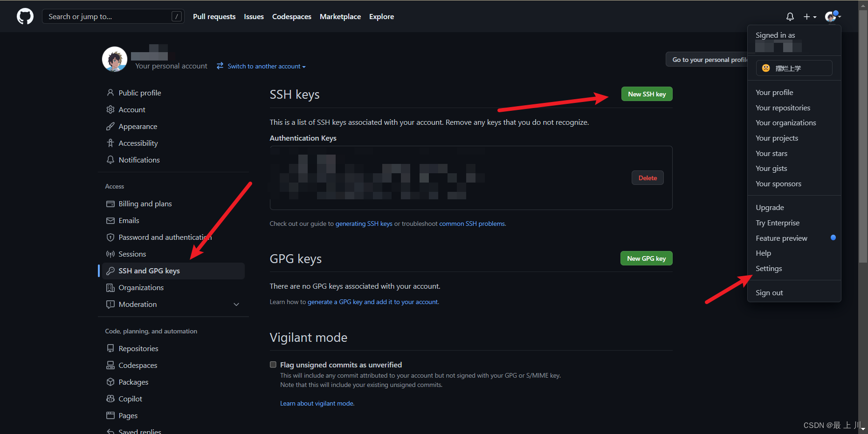This screenshot has height=434, width=868.
Task: Click the codespaces icon in sidebar
Action: (110, 365)
